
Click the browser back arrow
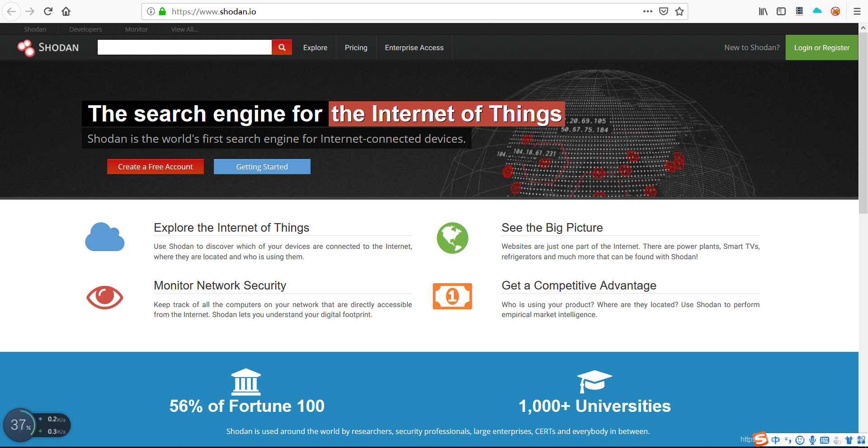pos(11,11)
